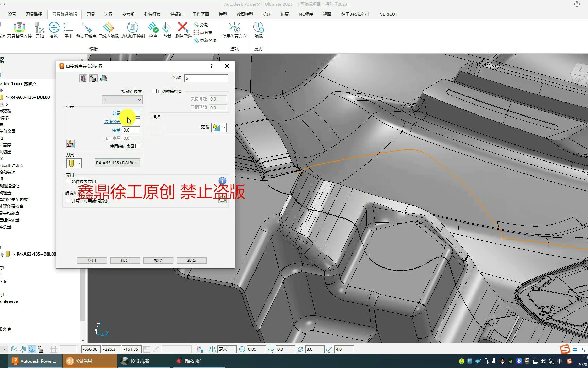Screen dimensions: 588x368
Task: Open 动态加工控制 dynamic machine control
Action: click(132, 30)
